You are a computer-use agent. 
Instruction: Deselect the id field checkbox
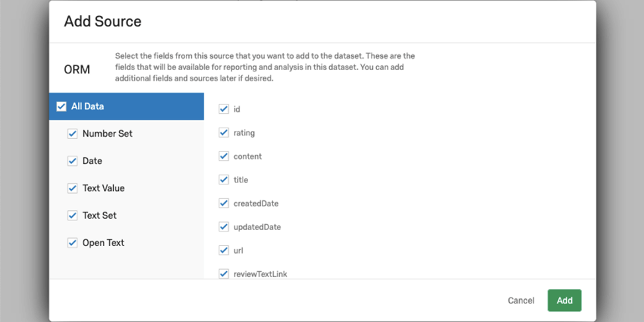(x=223, y=109)
